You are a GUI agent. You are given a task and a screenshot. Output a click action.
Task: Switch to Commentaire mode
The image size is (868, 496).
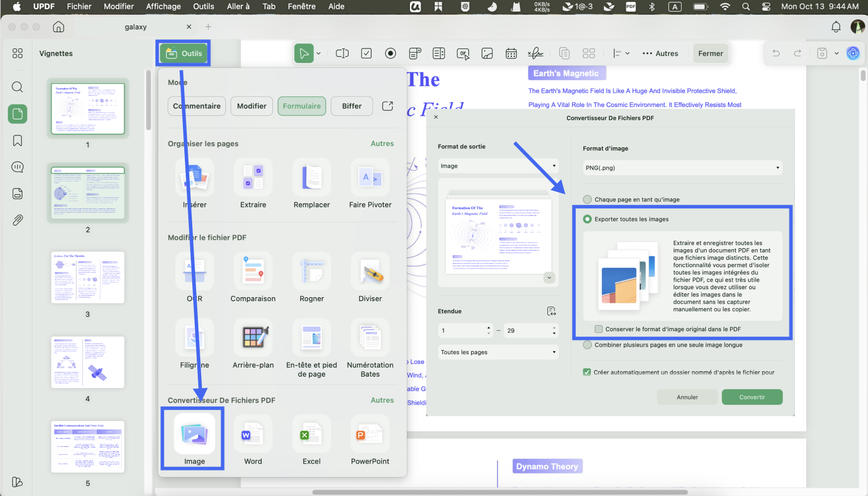[197, 106]
